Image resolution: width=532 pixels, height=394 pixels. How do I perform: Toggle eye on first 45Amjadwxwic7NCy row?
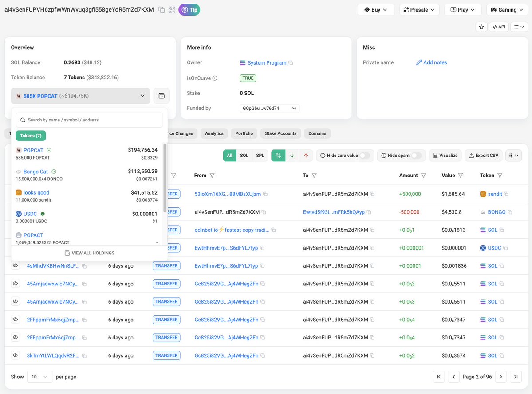click(15, 284)
